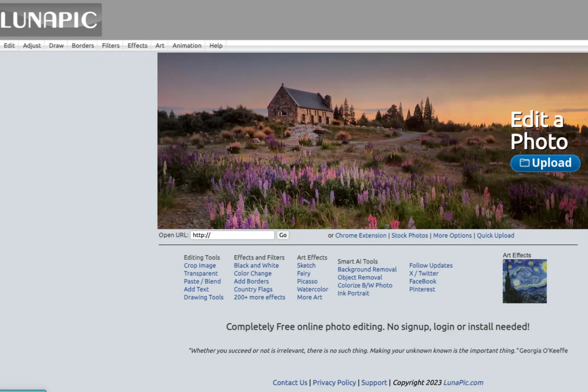Open the Filters menu
588x392 pixels.
(111, 46)
